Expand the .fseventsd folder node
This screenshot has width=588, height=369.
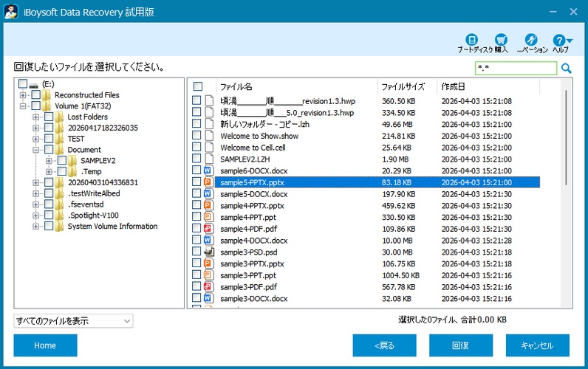tap(35, 204)
